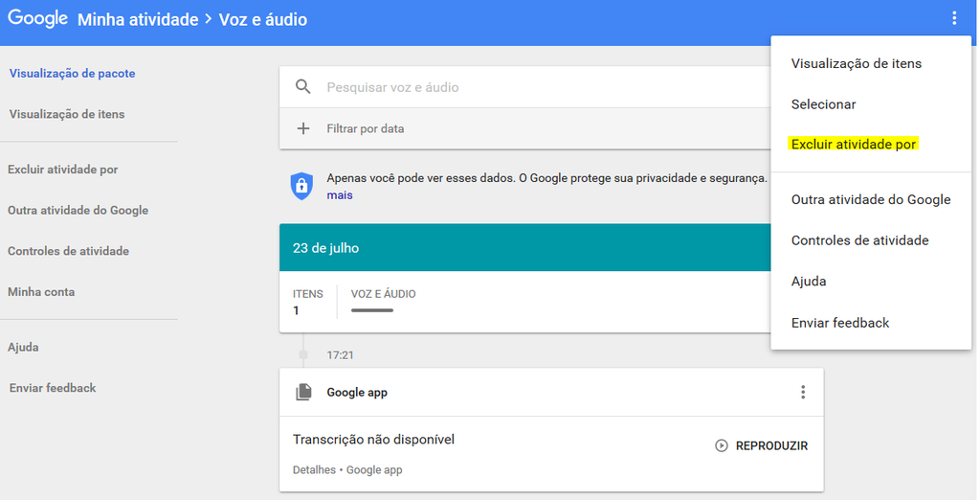Open Outra atividade do Google in sidebar
980x500 pixels.
[x=78, y=211]
